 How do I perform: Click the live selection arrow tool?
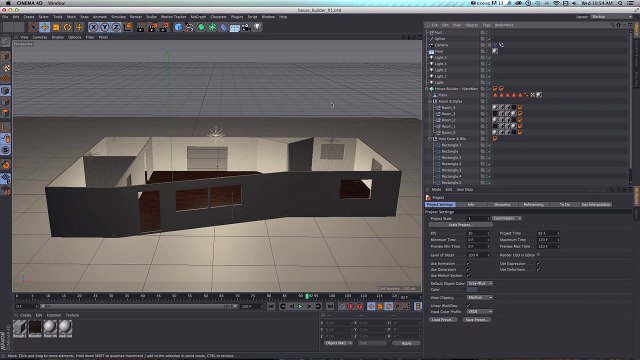pos(33,27)
